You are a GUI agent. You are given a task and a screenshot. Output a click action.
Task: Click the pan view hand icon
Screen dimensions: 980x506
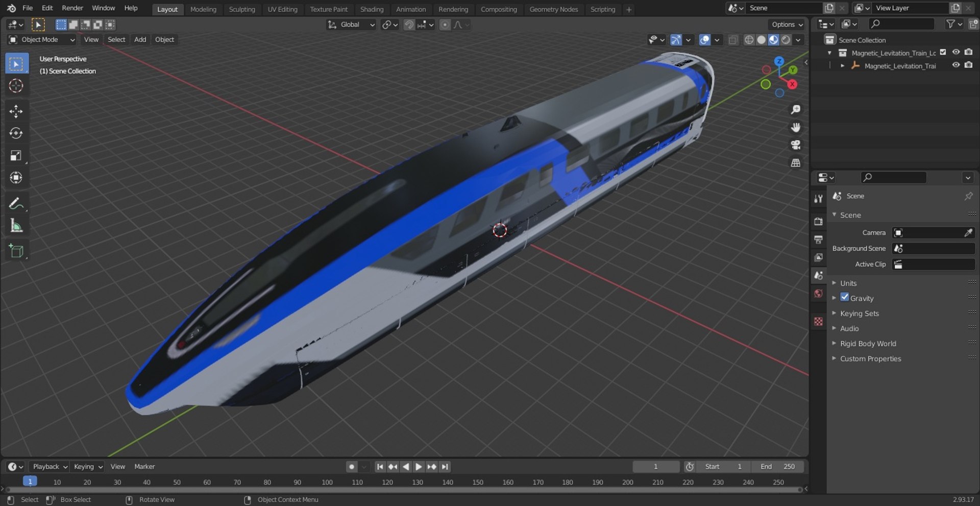click(x=795, y=127)
